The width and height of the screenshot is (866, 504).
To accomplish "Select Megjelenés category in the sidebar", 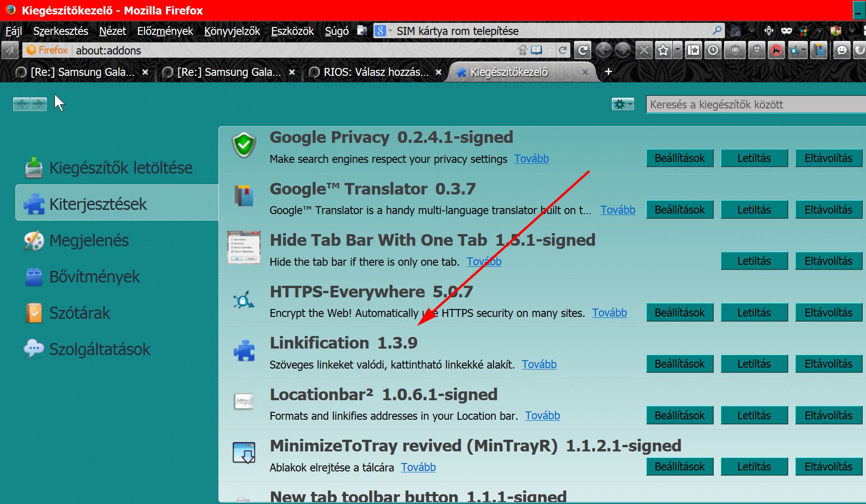I will (117, 240).
